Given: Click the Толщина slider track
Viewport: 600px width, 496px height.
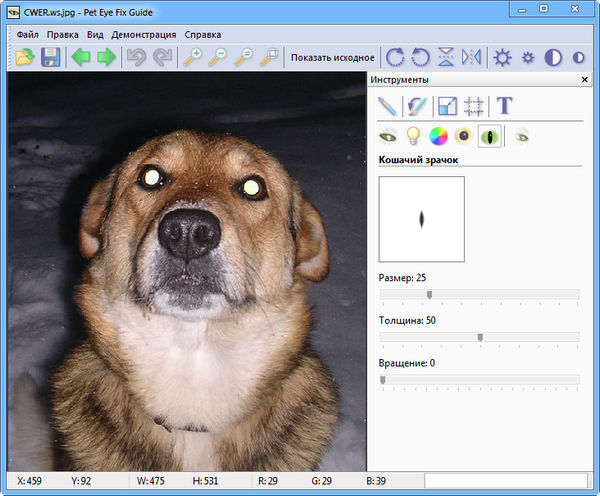Looking at the screenshot, I should click(x=479, y=337).
